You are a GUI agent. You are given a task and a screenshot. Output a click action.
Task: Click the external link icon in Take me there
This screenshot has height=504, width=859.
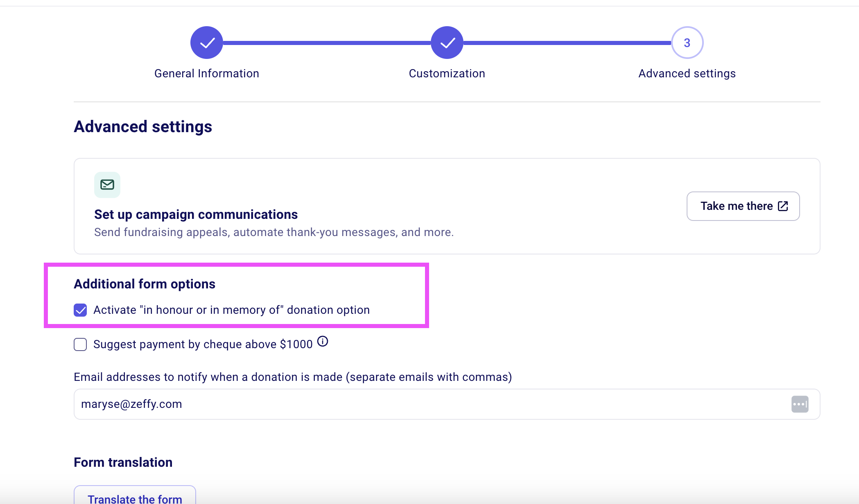tap(783, 206)
